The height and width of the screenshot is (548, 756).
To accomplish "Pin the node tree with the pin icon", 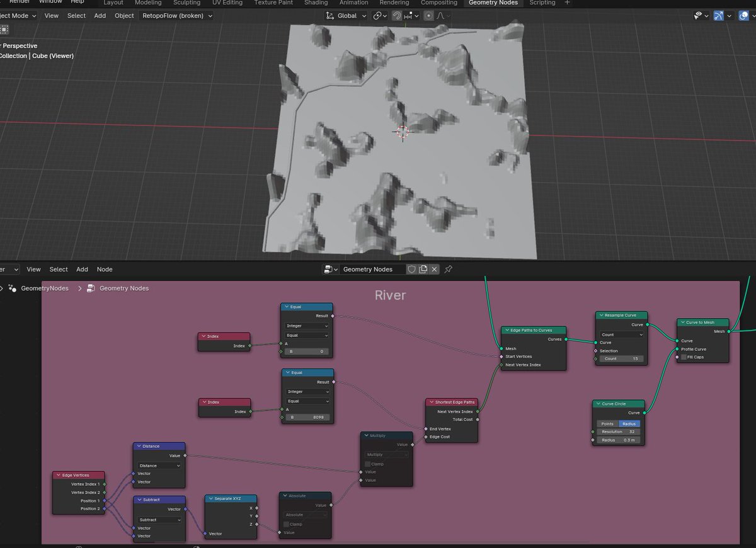I will click(449, 270).
